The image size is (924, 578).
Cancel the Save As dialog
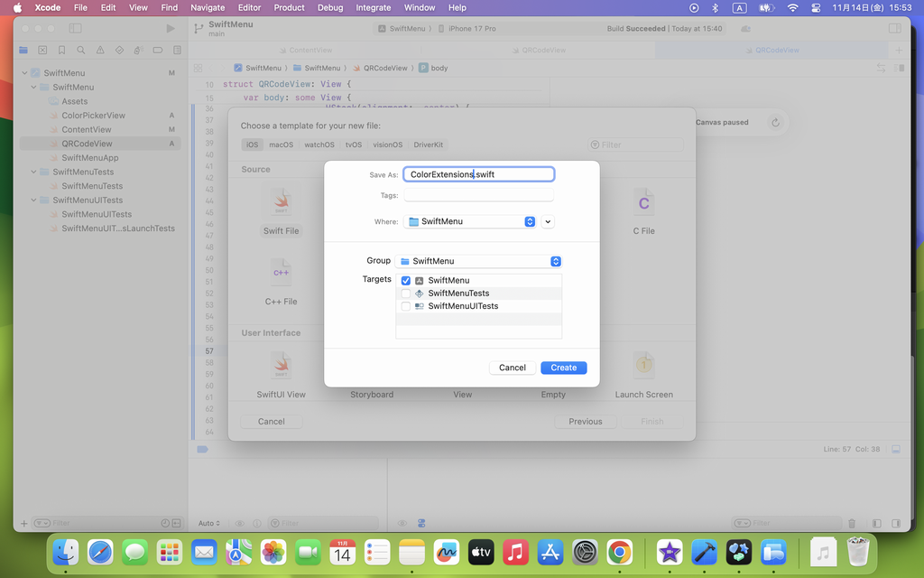pyautogui.click(x=512, y=368)
